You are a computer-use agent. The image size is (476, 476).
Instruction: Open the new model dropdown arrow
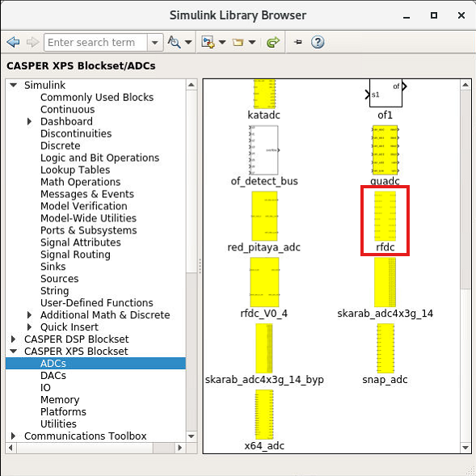[x=222, y=42]
